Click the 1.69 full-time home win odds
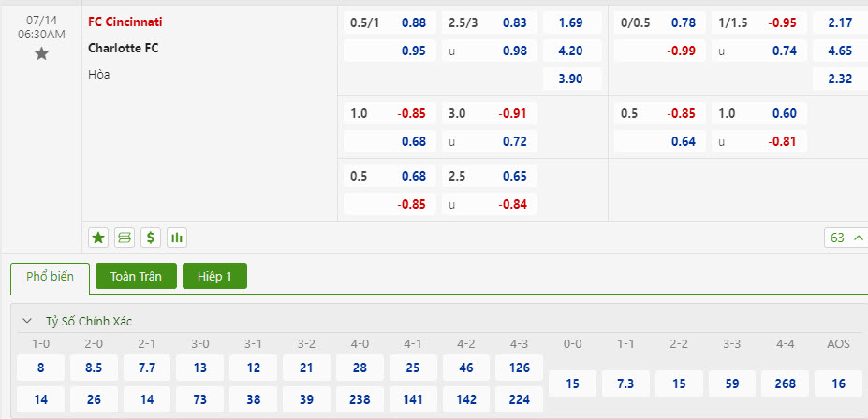 click(x=570, y=22)
